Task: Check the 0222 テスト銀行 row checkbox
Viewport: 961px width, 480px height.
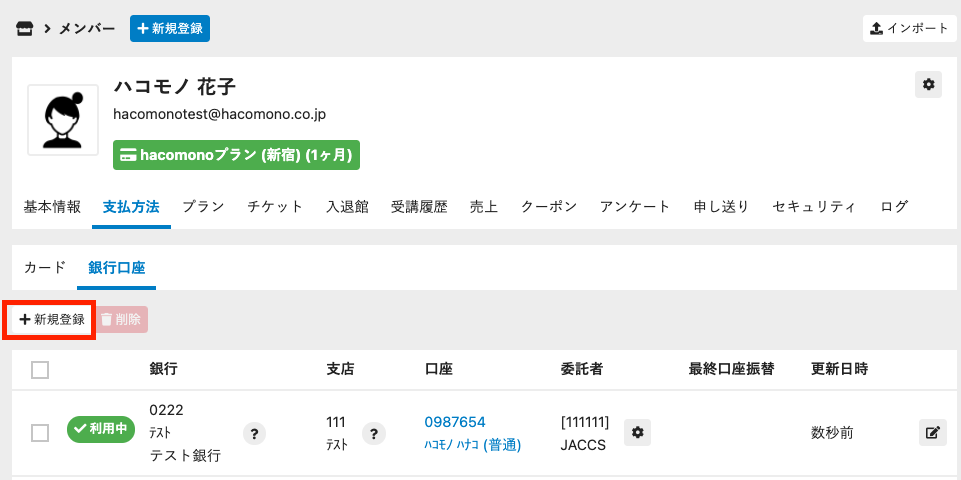Action: click(40, 433)
